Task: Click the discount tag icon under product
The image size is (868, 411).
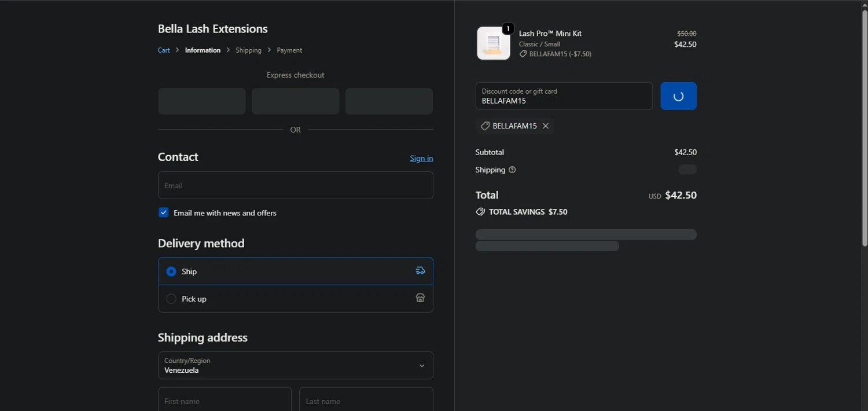Action: [523, 54]
